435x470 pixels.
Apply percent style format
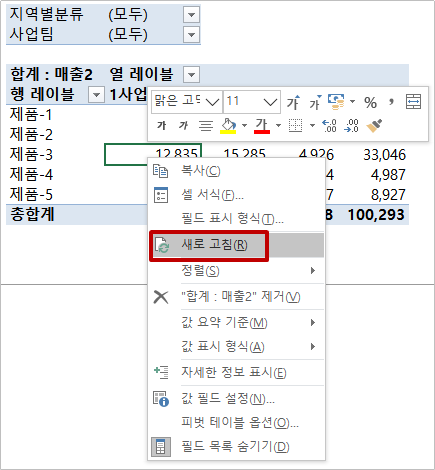pyautogui.click(x=370, y=102)
